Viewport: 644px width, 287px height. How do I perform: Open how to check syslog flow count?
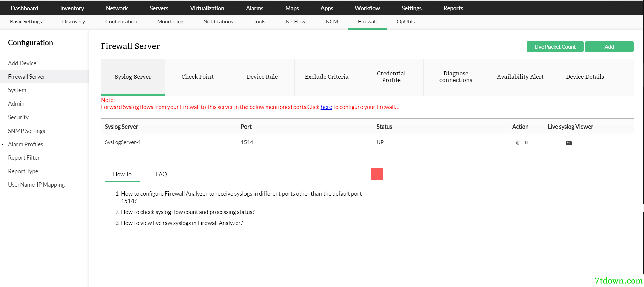[188, 212]
